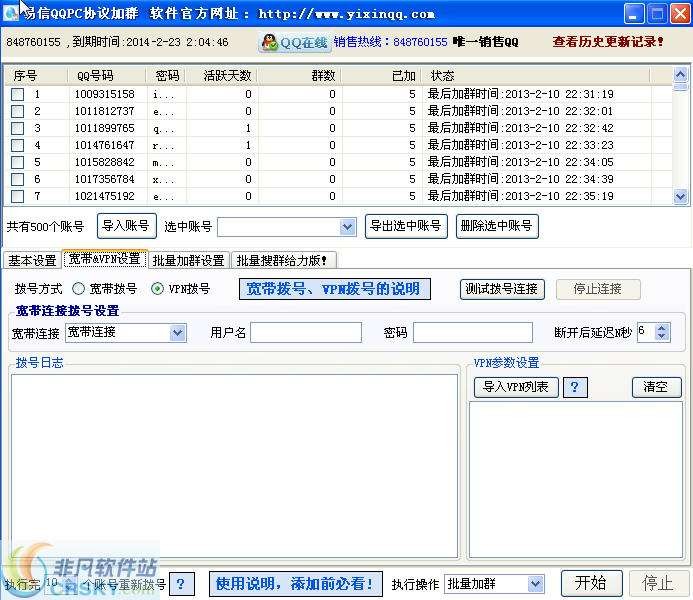Viewport: 693px width, 600px height.
Task: Click status 最后加群时间:2013-2-10 22:34:39
Action: coord(520,179)
